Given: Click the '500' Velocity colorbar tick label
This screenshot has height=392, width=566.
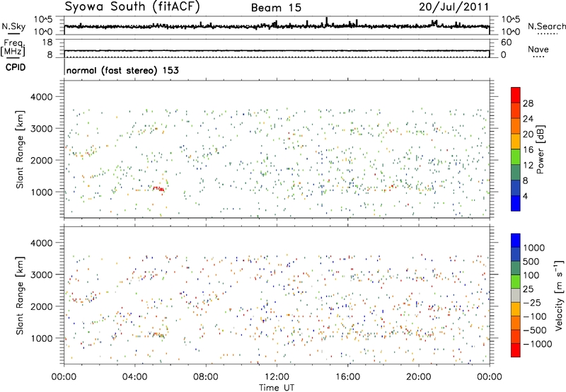Looking at the screenshot, I should coord(531,262).
